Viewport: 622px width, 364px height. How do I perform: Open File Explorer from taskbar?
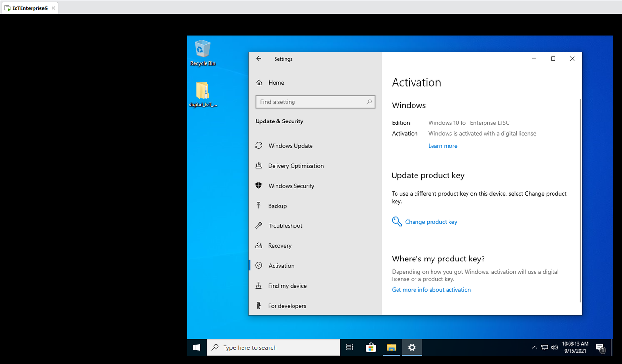point(391,347)
